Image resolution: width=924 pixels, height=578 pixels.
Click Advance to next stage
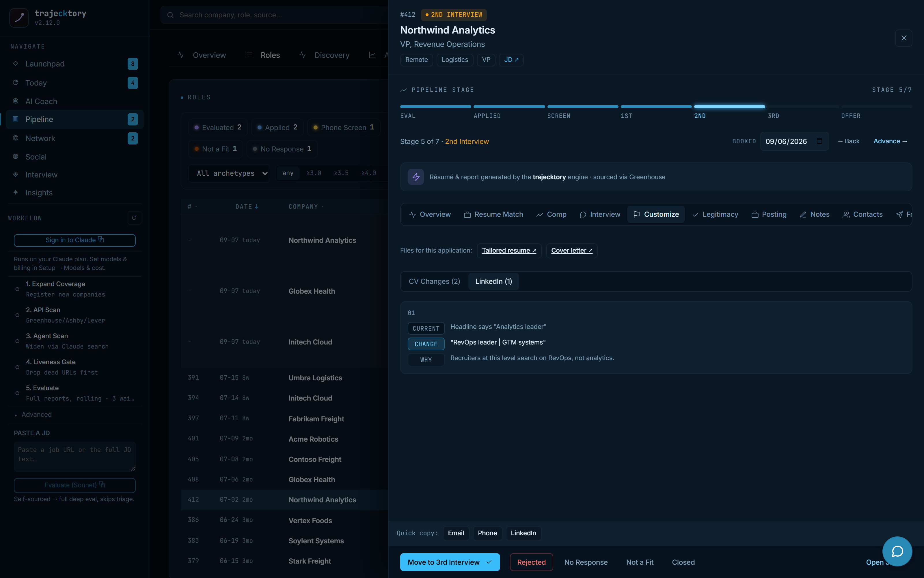point(890,141)
